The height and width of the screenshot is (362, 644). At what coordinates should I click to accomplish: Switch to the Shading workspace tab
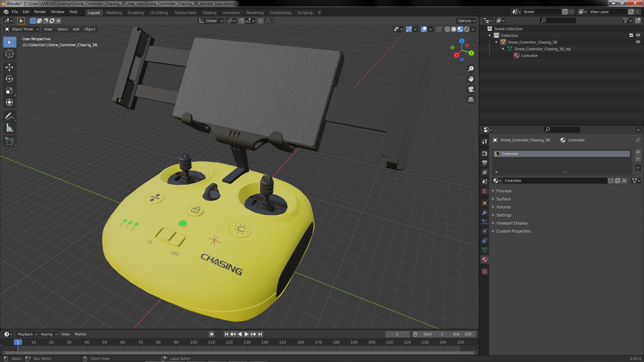coord(209,13)
